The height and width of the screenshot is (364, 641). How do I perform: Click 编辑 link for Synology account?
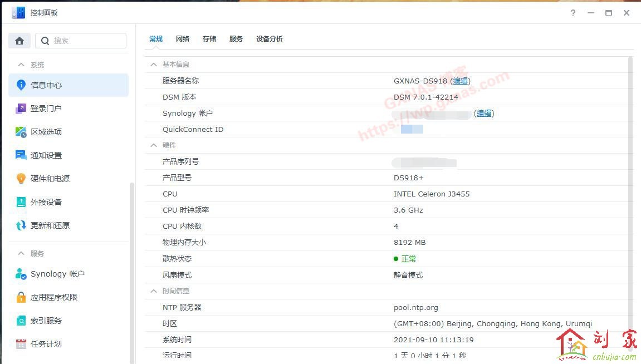pos(484,114)
